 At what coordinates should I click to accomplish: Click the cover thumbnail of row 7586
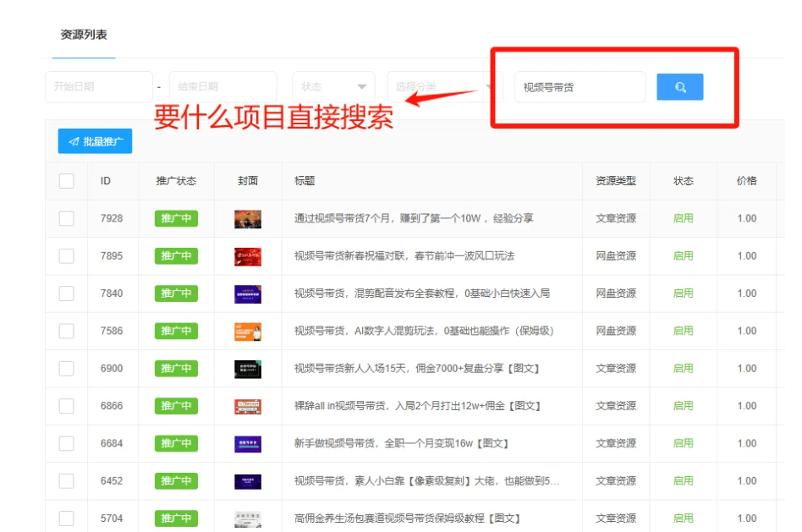tap(248, 332)
